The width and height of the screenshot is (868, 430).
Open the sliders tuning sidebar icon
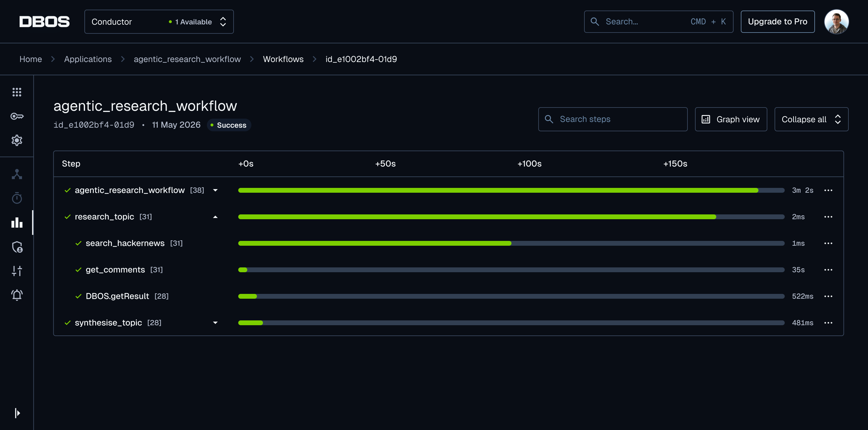[x=17, y=271]
